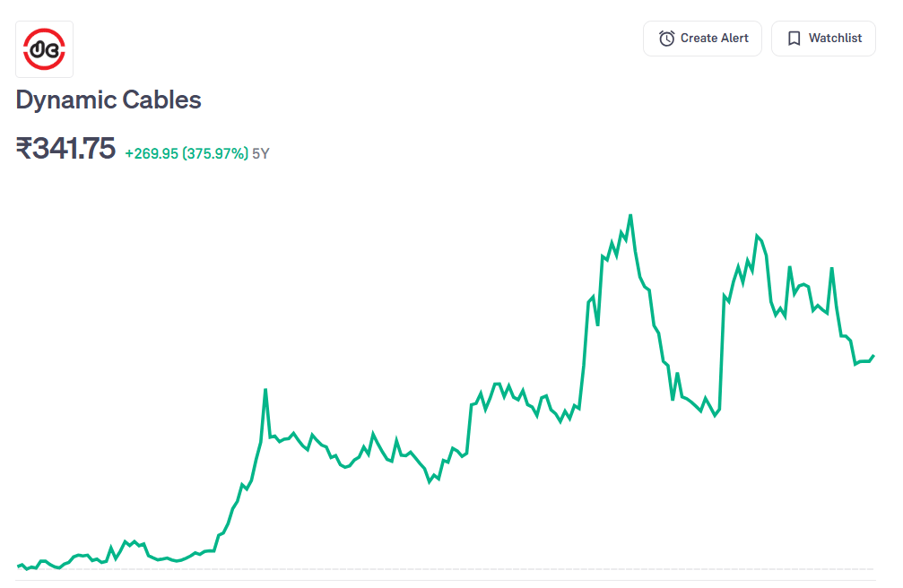Click the rupee symbol before the price
Image resolution: width=903 pixels, height=588 pixels.
coord(24,148)
